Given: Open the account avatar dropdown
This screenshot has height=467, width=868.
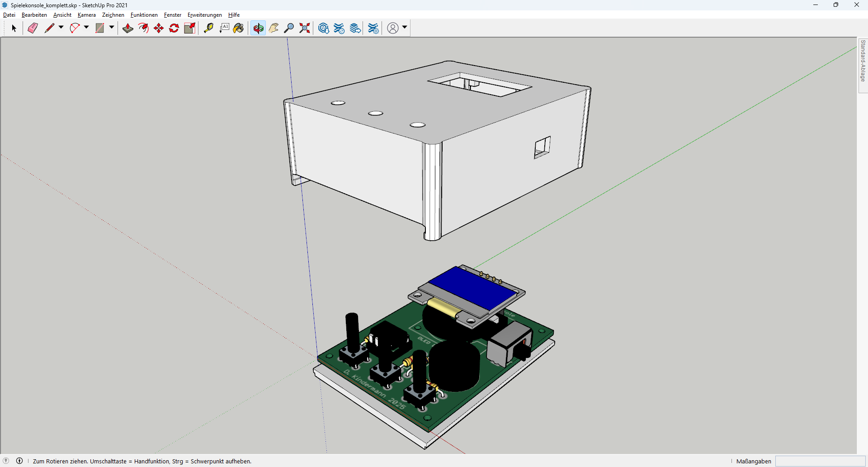Looking at the screenshot, I should (x=404, y=28).
